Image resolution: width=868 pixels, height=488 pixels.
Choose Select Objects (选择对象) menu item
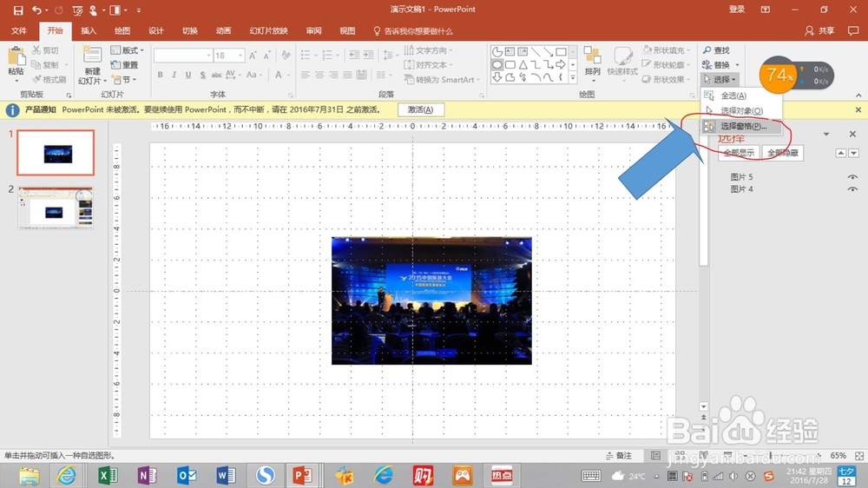pyautogui.click(x=741, y=111)
